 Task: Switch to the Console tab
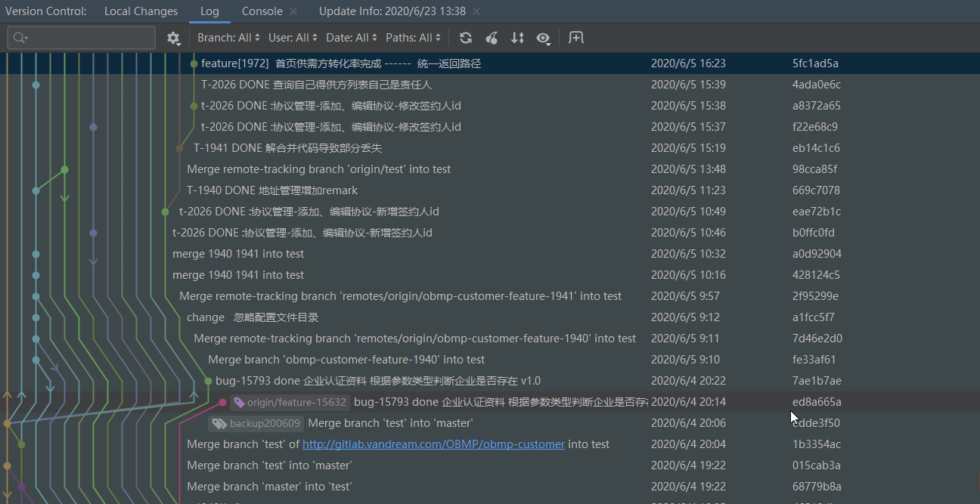point(261,11)
